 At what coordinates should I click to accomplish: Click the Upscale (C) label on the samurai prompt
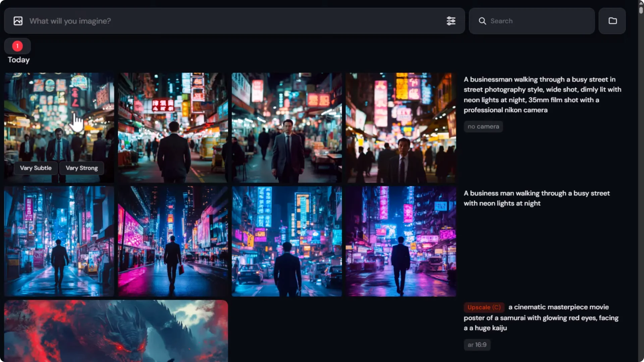click(x=484, y=307)
